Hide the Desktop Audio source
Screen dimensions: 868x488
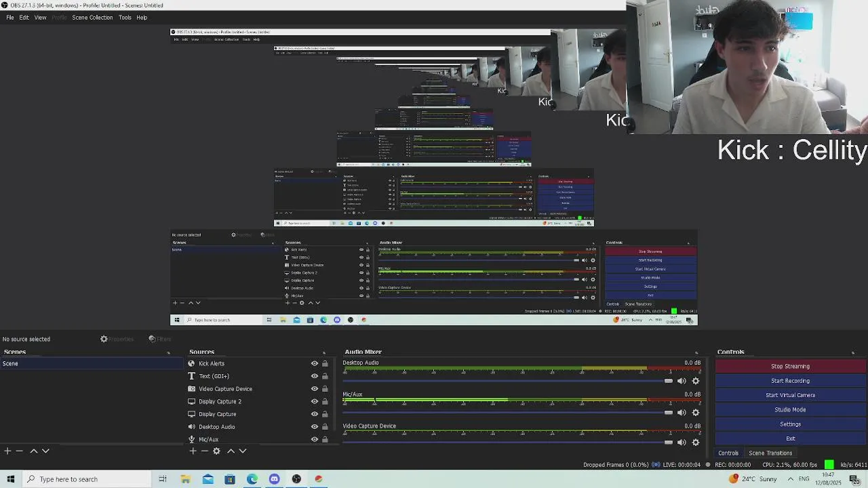coord(315,427)
